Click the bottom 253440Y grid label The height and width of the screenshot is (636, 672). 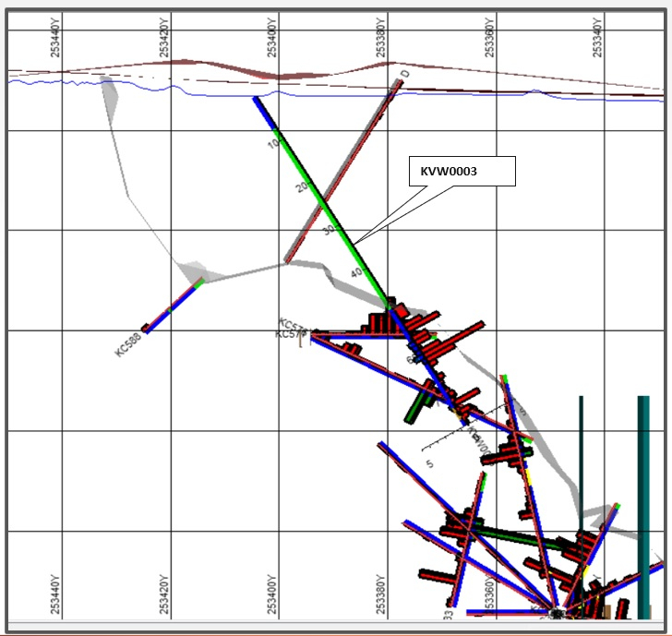(57, 593)
